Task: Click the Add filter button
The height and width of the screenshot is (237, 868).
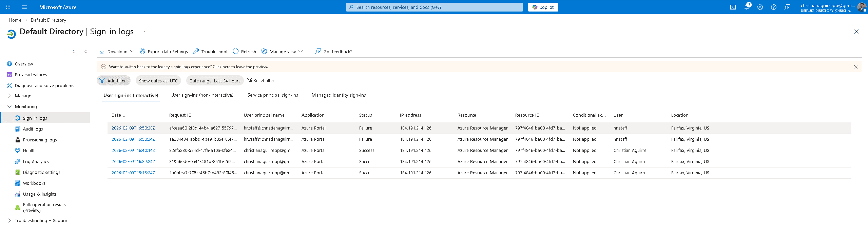Action: tap(113, 81)
